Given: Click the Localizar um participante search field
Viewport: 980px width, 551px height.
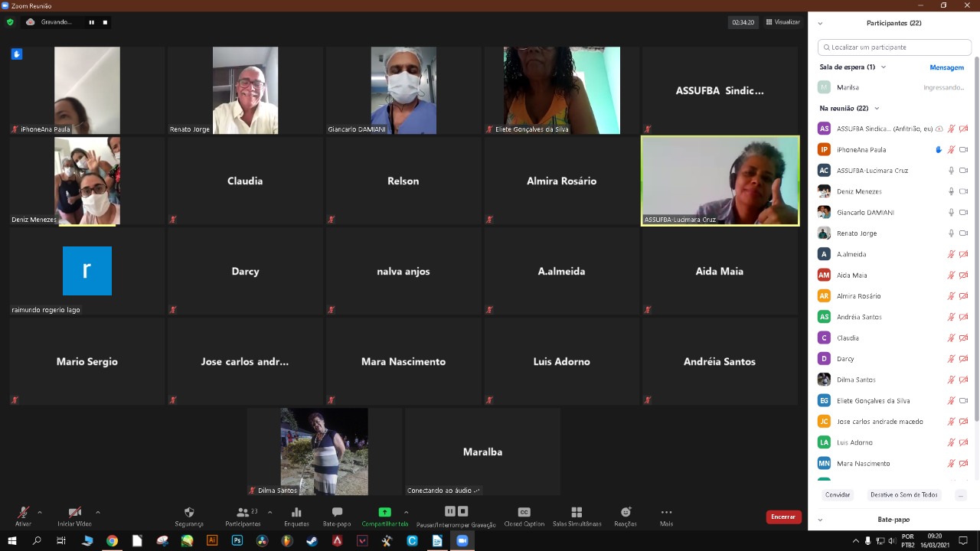Looking at the screenshot, I should coord(894,47).
